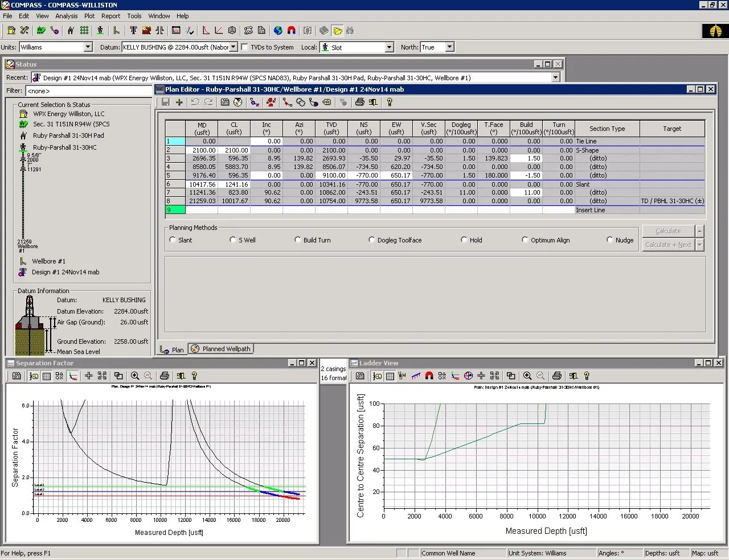
Task: Select Wellbore #1 in status tree
Action: click(48, 261)
